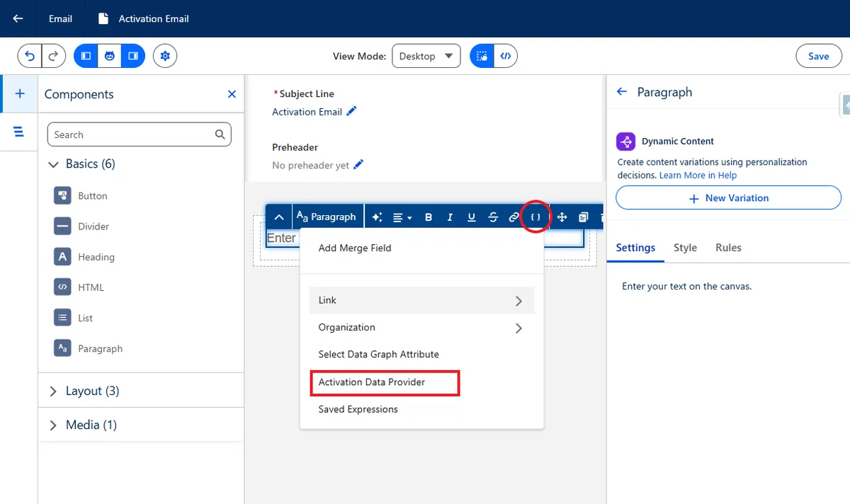The image size is (850, 504).
Task: Click the Activation Email document tab
Action: 144,18
